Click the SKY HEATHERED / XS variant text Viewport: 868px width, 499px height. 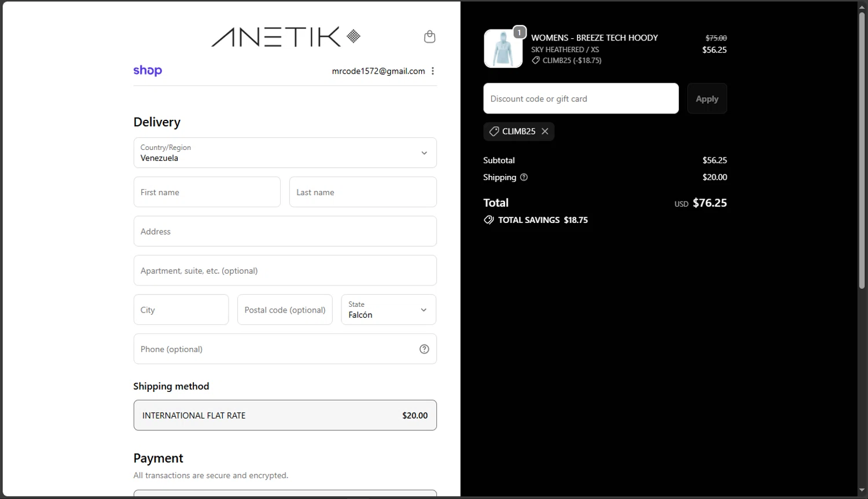[x=565, y=50]
